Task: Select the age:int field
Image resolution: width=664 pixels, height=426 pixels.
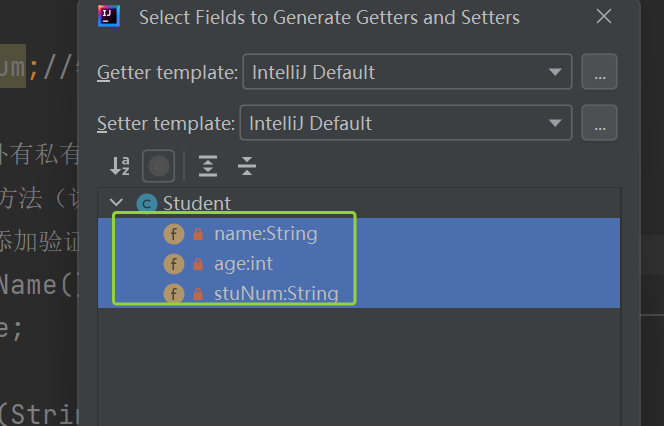Action: click(x=359, y=263)
